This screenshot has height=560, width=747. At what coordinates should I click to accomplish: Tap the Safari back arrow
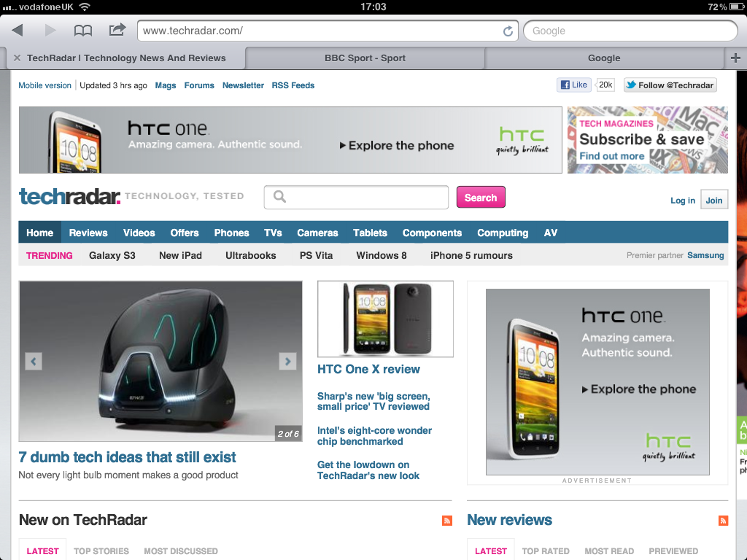click(18, 31)
